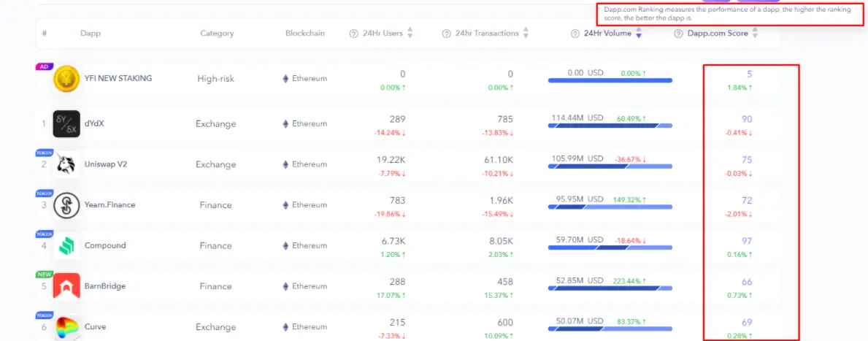Open the Yearn.Finance name link
868x341 pixels.
(110, 205)
